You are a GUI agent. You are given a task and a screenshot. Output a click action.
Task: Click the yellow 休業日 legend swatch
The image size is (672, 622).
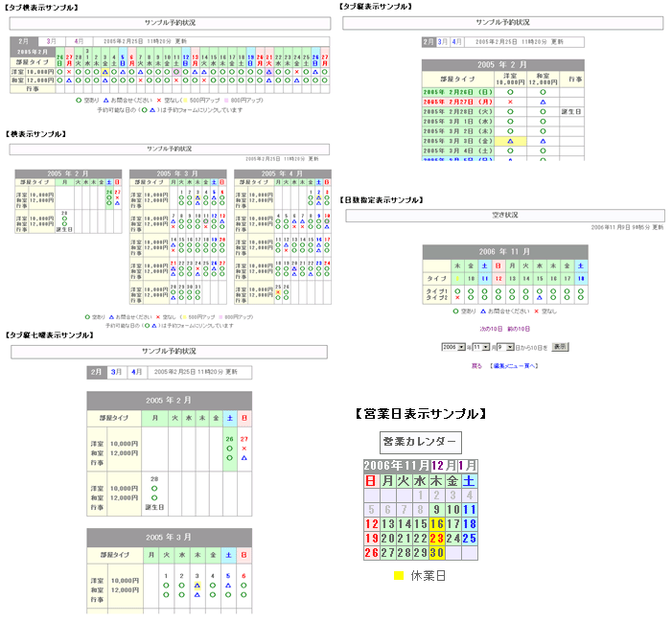[399, 576]
